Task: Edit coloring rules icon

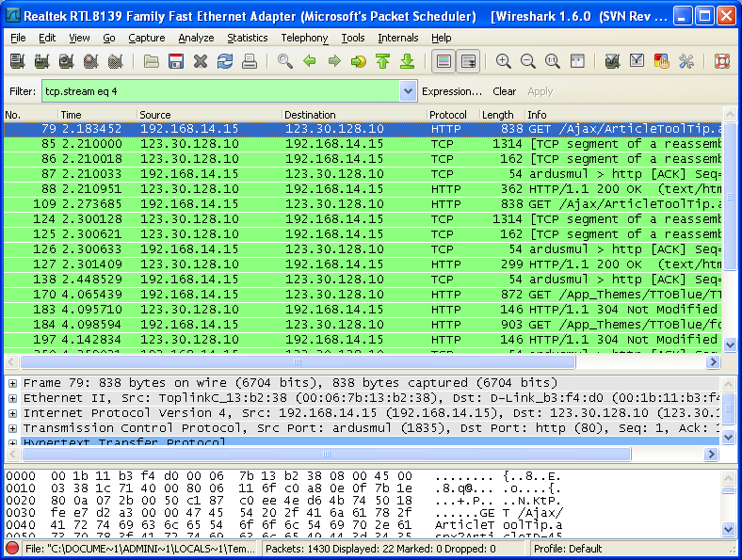Action: tap(662, 61)
